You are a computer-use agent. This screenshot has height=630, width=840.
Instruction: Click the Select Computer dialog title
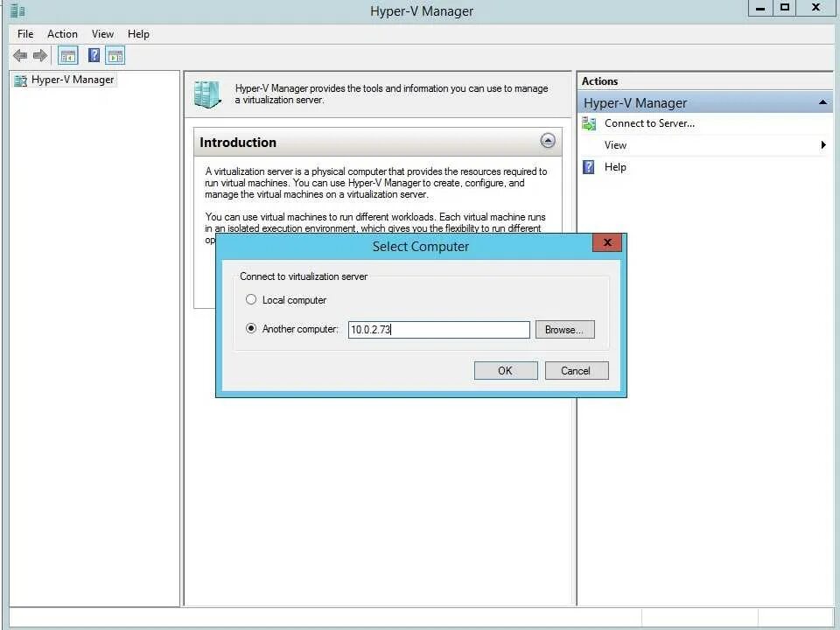[x=421, y=247]
